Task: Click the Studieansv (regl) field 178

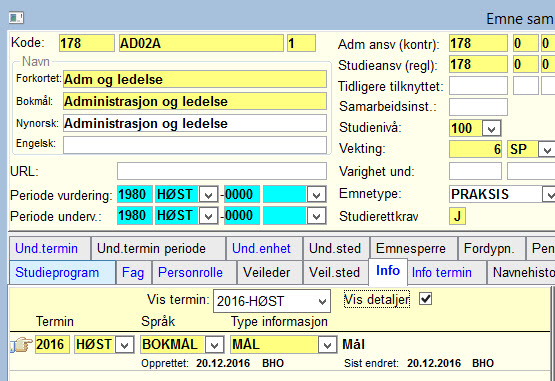Action: [478, 64]
